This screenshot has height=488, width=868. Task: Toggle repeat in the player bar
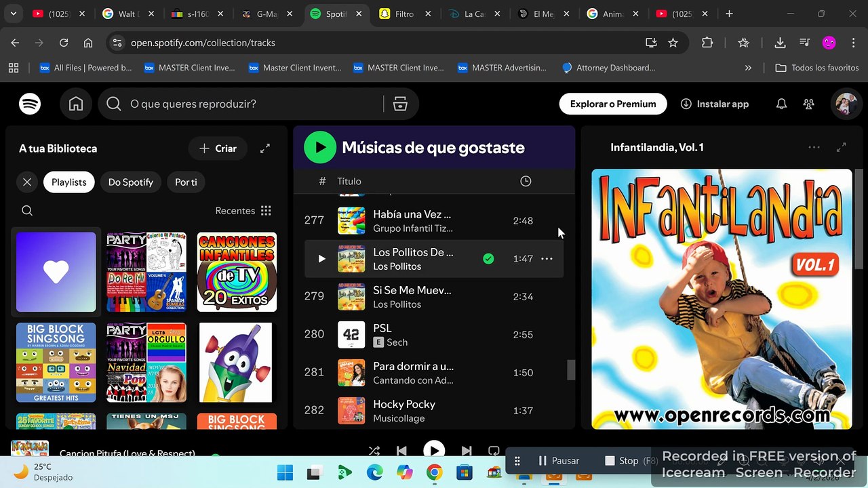point(494,451)
